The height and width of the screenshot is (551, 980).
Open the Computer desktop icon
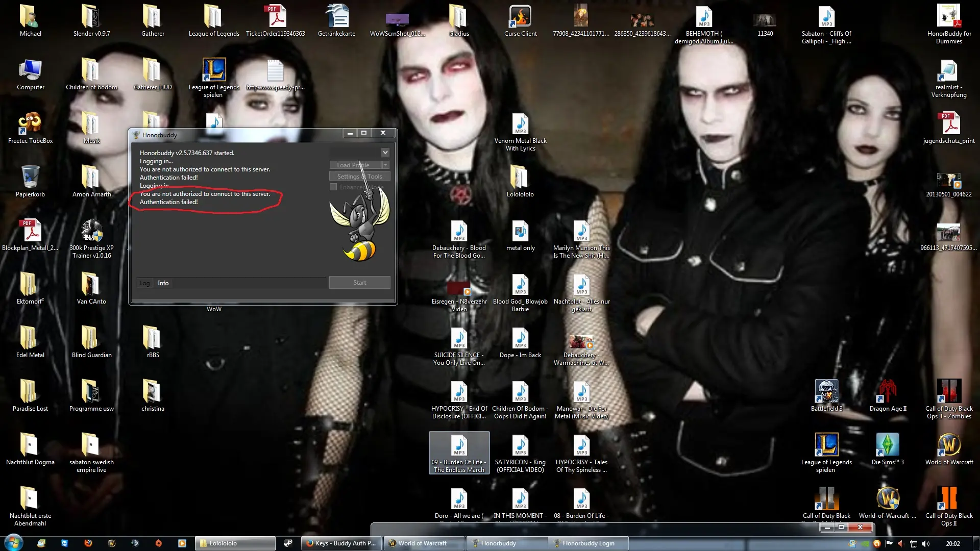click(30, 74)
